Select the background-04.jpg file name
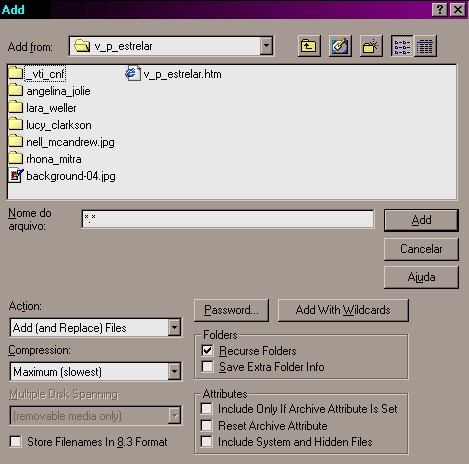Viewport: 469px width, 464px height. click(x=71, y=176)
